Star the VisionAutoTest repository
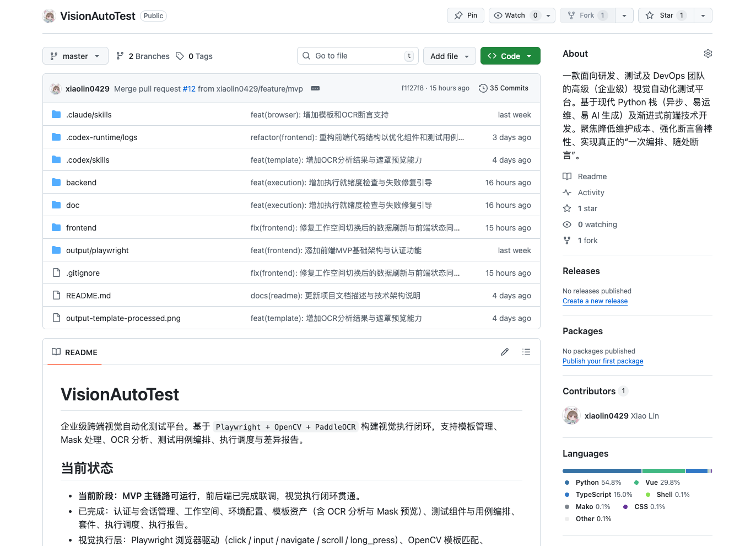Image resolution: width=756 pixels, height=546 pixels. coord(666,15)
